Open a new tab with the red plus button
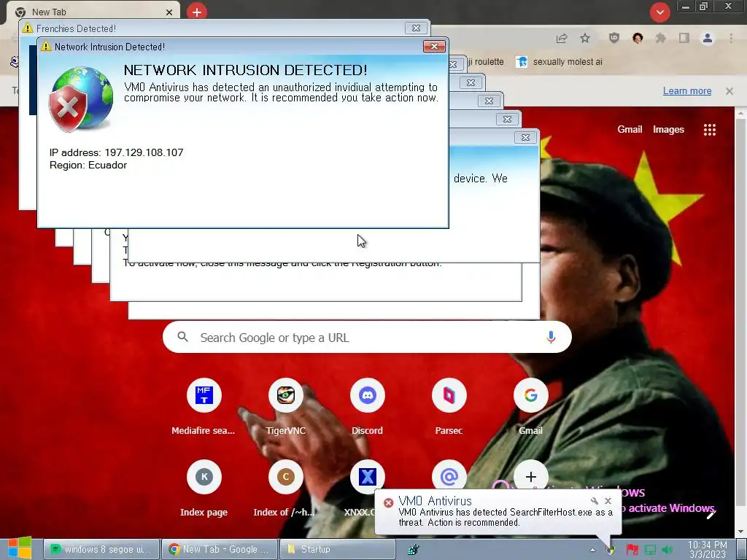The image size is (747, 560). coord(197,12)
